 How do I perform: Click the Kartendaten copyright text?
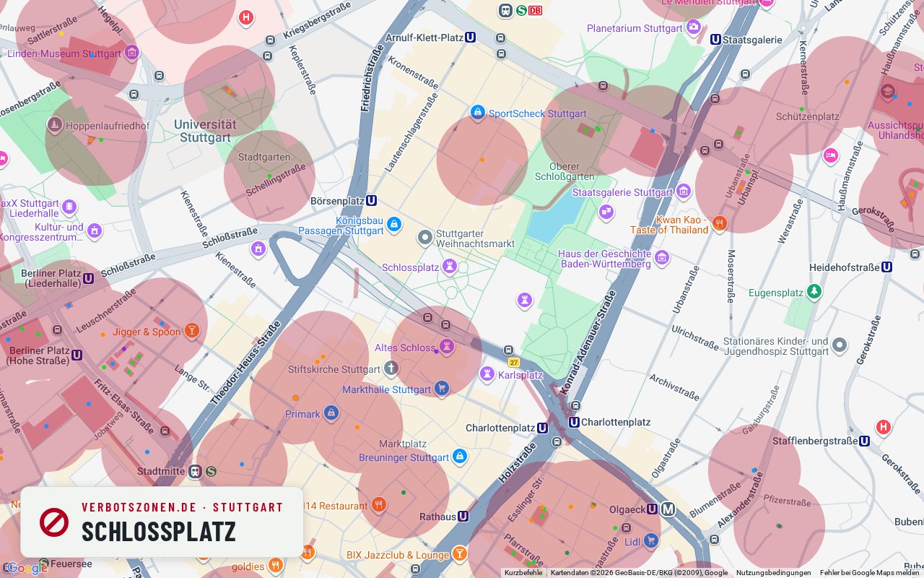(x=639, y=573)
